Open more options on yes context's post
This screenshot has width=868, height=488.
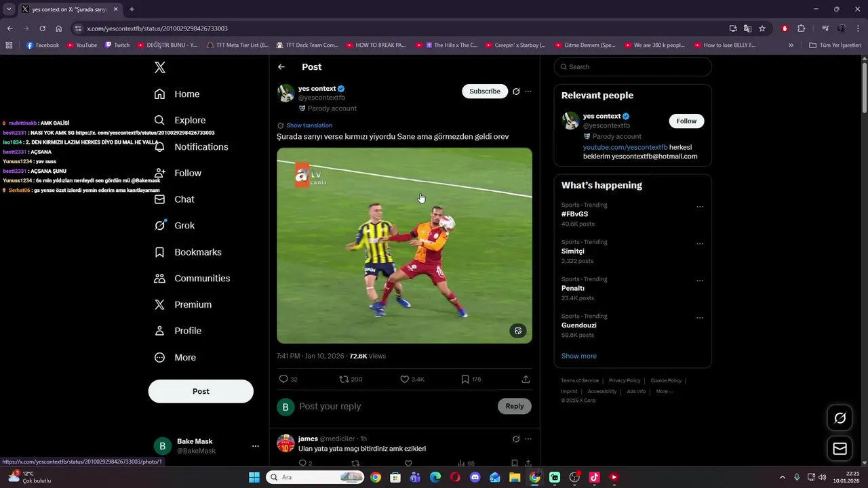coord(528,91)
